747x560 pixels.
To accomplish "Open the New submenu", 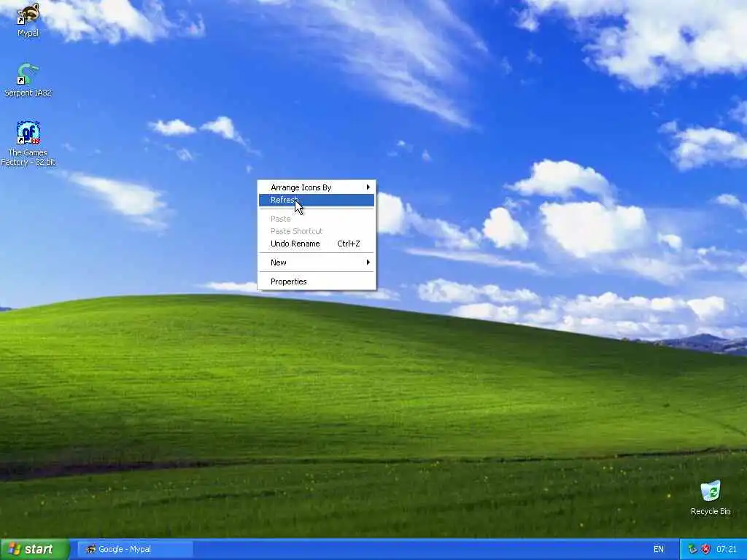I will (x=317, y=262).
